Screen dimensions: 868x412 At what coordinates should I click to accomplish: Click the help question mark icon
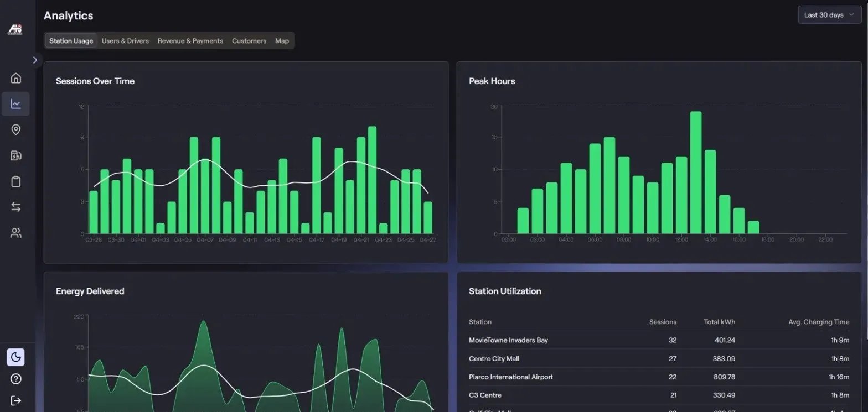pyautogui.click(x=15, y=379)
